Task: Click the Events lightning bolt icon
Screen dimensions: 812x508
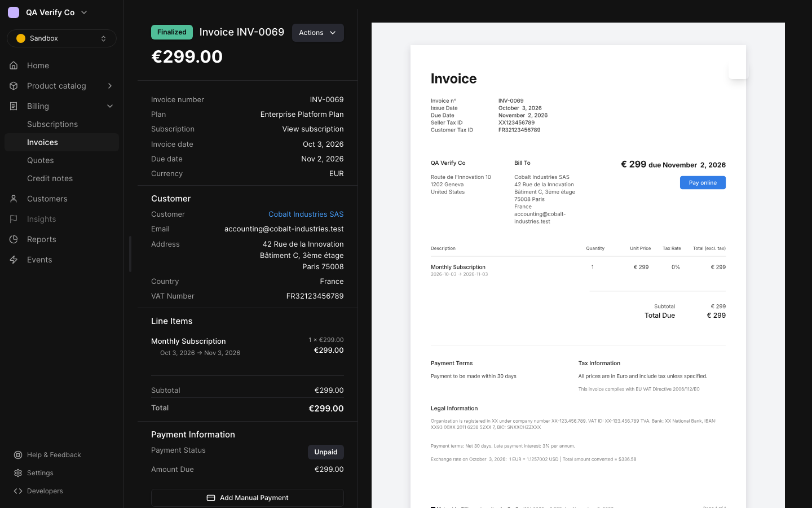Action: (x=14, y=260)
